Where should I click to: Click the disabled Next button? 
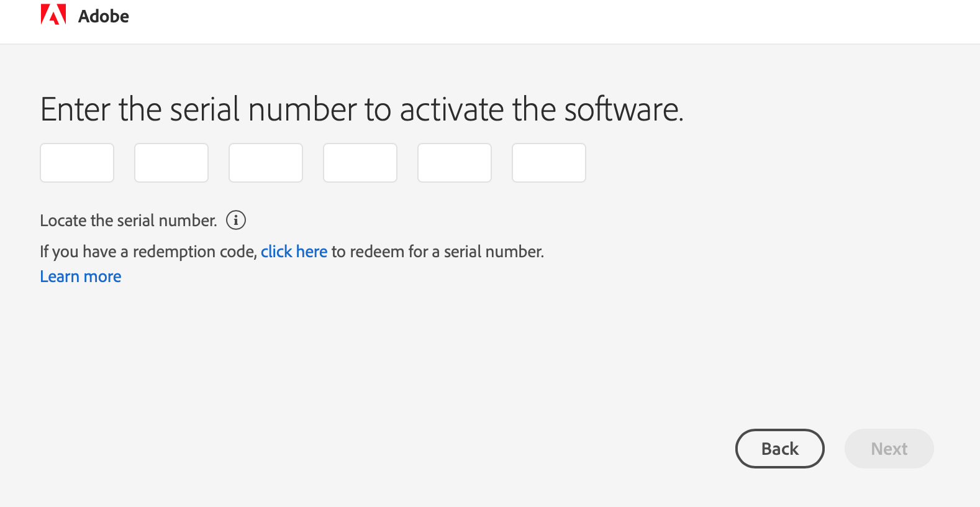point(889,448)
